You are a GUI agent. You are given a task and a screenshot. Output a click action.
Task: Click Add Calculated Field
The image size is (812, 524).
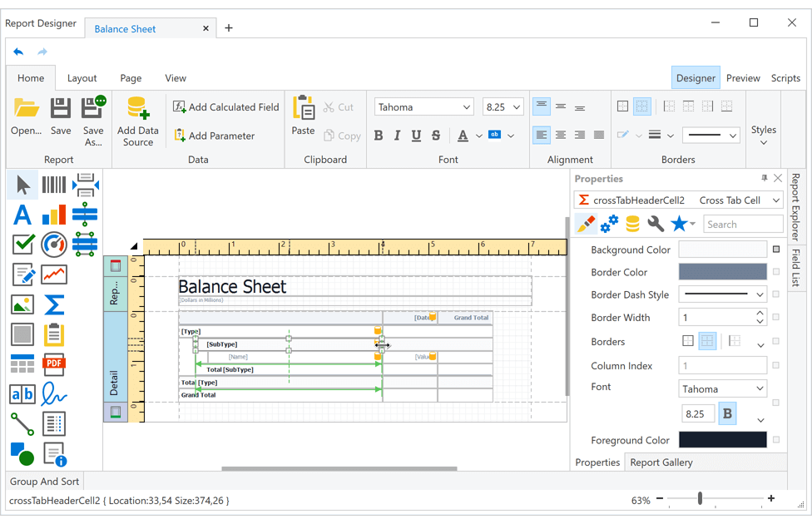225,106
